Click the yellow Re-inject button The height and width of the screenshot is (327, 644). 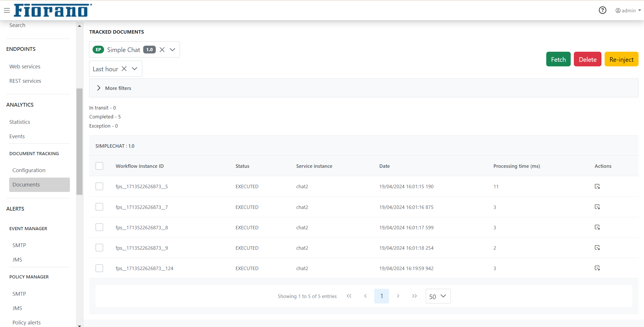pos(621,59)
